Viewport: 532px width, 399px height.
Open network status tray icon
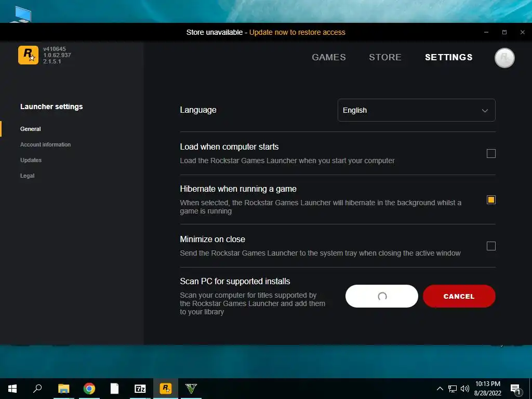point(453,389)
